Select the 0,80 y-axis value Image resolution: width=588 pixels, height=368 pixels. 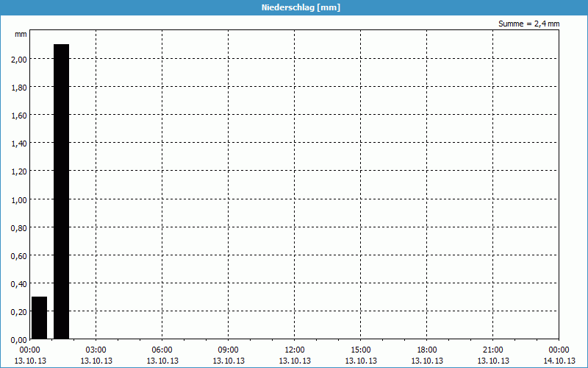(19, 227)
